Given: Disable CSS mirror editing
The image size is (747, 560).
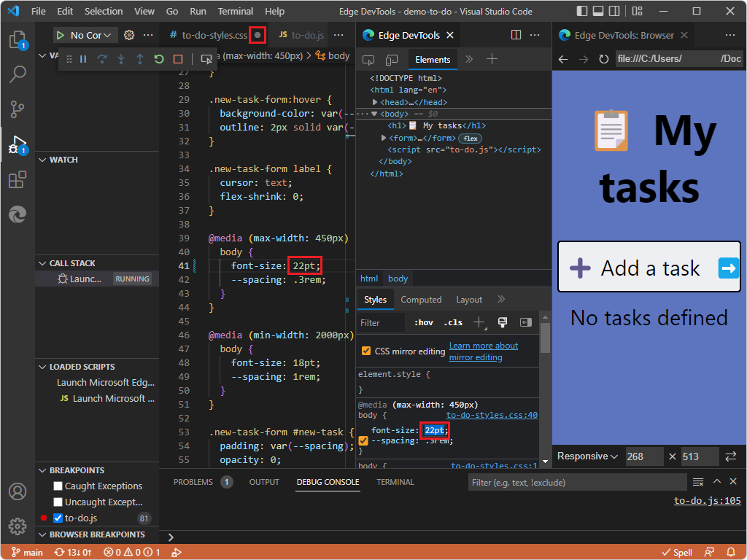Looking at the screenshot, I should (x=366, y=350).
